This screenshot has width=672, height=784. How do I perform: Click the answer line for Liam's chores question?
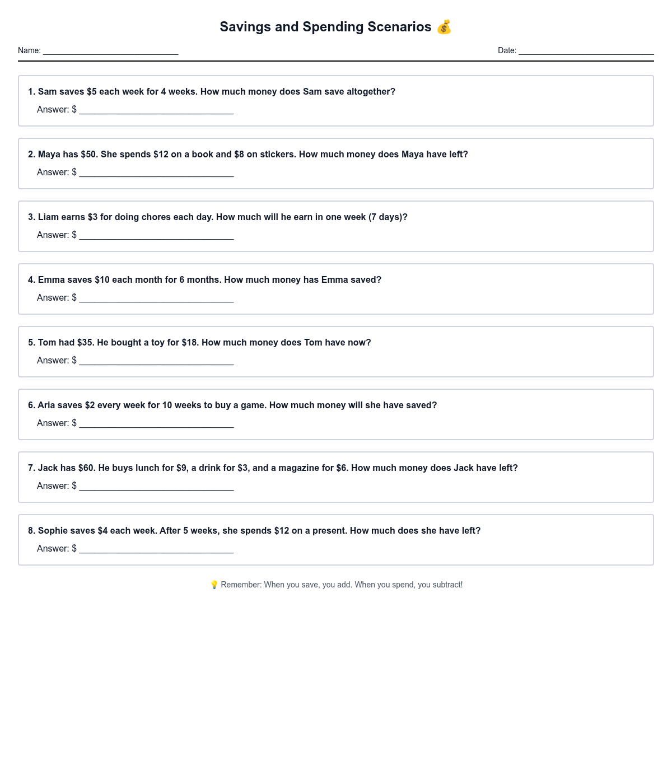click(x=156, y=235)
